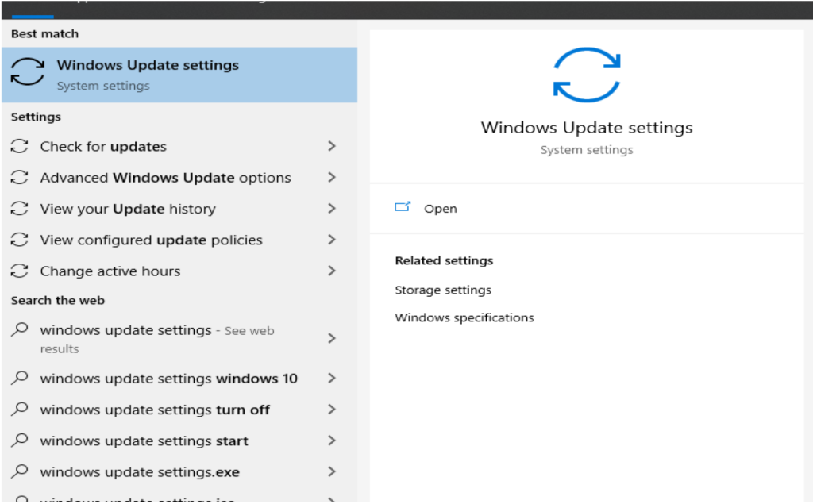Viewport: 813px width, 504px height.
Task: Click the large blue Windows Update icon
Action: (x=587, y=75)
